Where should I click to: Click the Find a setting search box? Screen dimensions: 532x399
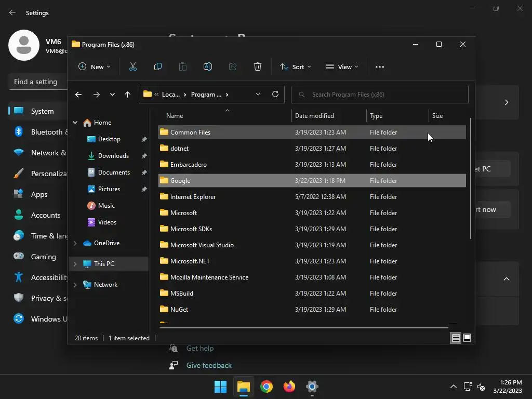(38, 82)
